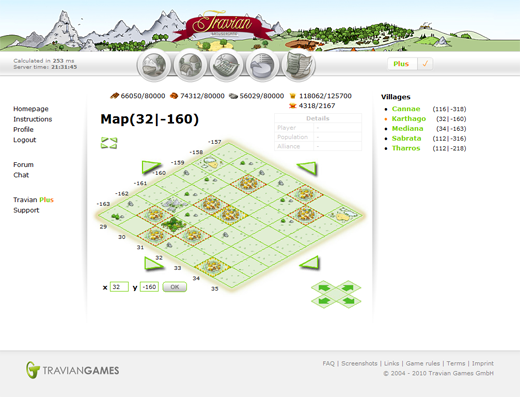Screen dimensions: 520x397
Task: Click the OK button below map
Action: coord(175,287)
